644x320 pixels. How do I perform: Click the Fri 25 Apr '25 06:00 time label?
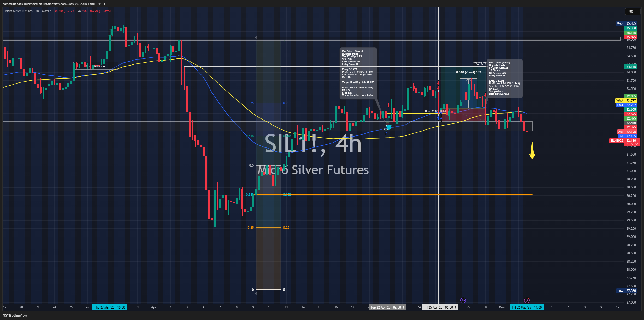point(440,307)
